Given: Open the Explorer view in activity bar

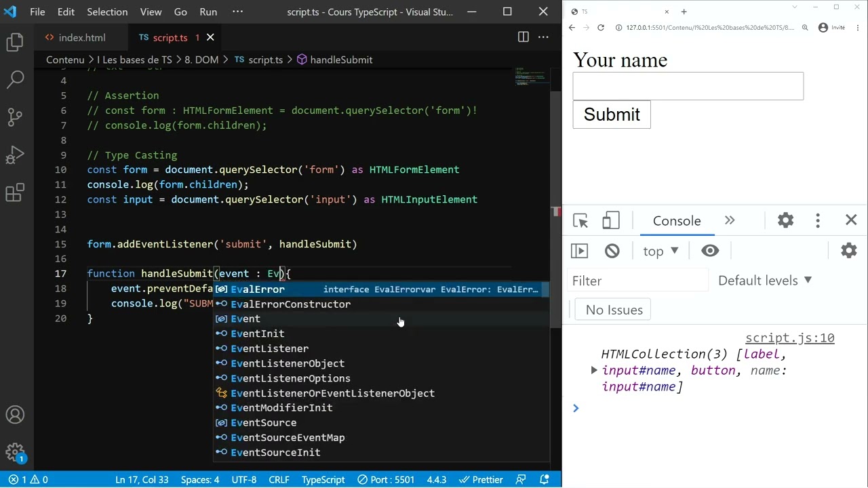Looking at the screenshot, I should [15, 42].
